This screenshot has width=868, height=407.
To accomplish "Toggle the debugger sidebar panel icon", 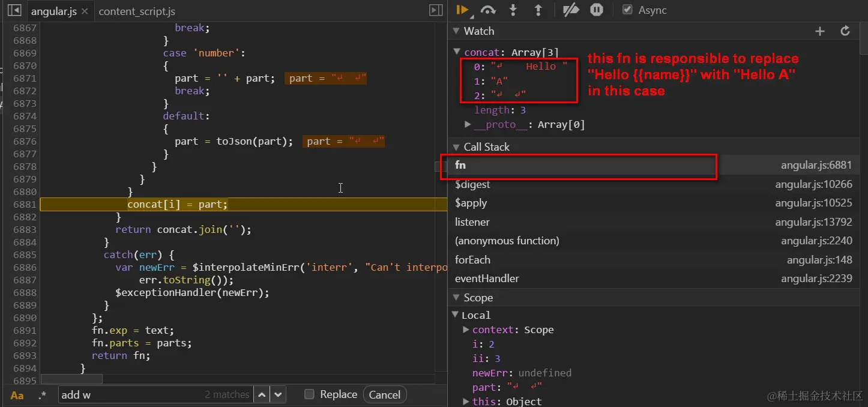I will click(x=436, y=10).
